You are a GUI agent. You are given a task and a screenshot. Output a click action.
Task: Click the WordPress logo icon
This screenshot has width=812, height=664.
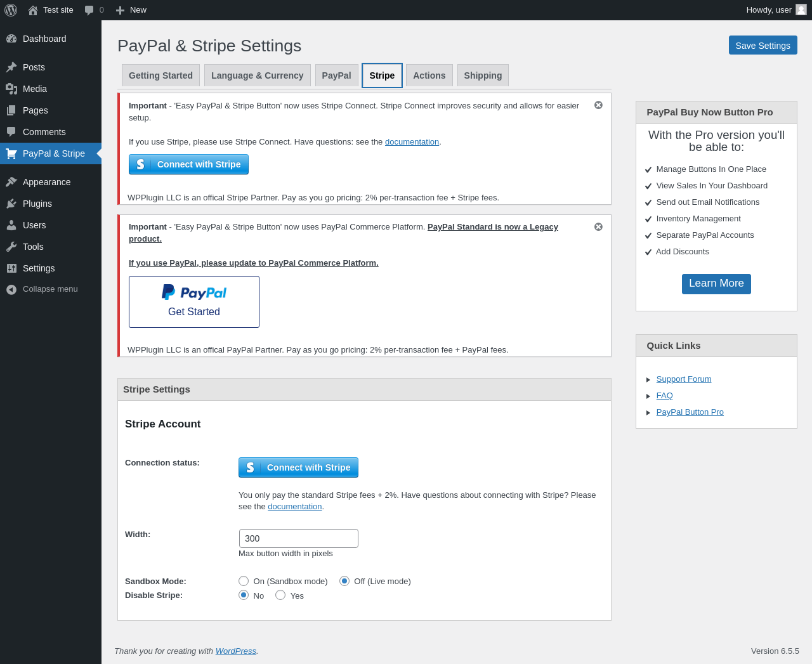pos(11,10)
